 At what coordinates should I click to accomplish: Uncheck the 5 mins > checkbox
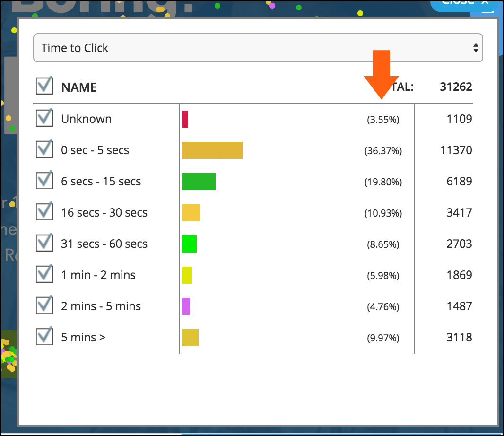click(44, 337)
